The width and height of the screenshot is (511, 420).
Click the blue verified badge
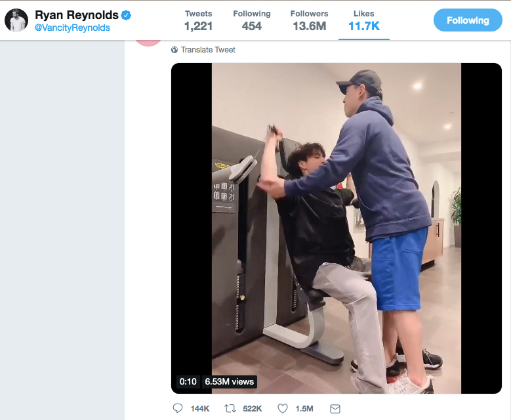(126, 15)
